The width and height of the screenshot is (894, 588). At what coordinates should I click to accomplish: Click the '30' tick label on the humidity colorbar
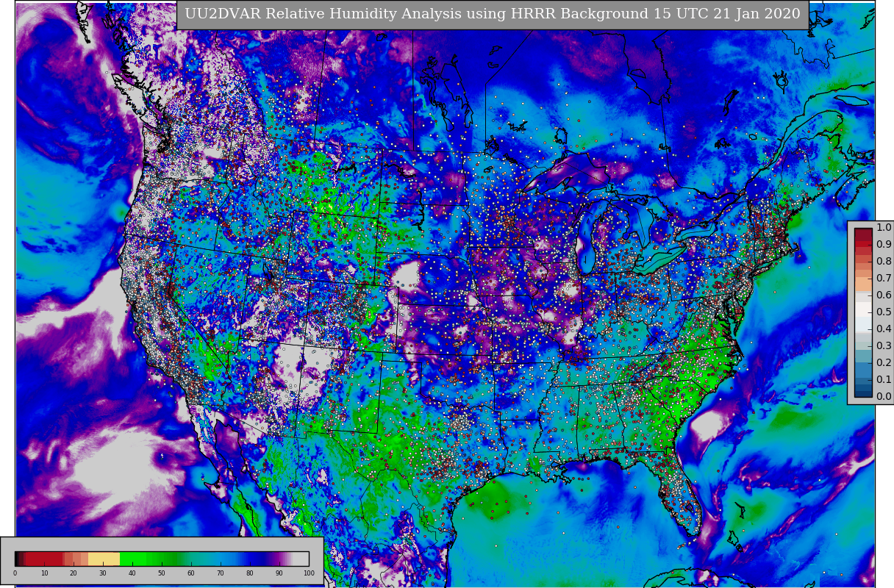[103, 573]
